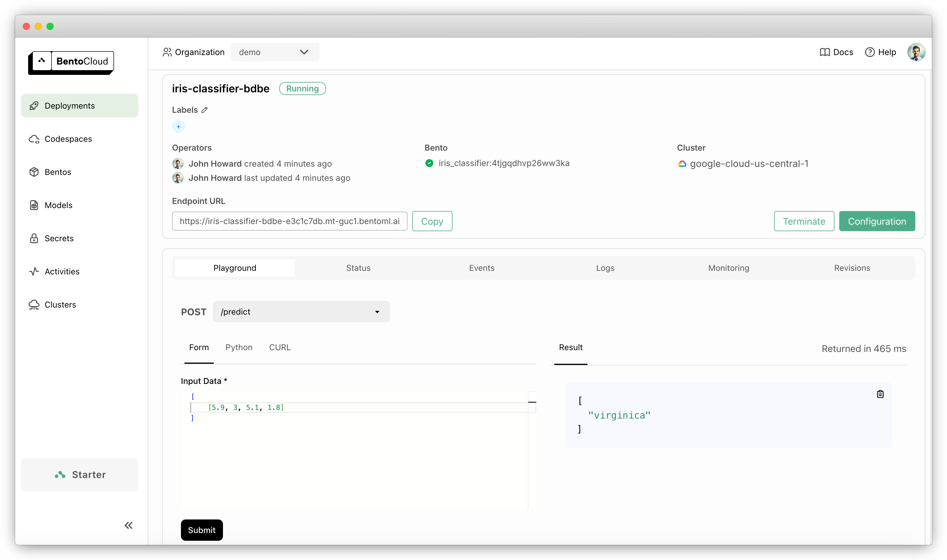Copy the endpoint URL
This screenshot has width=947, height=560.
(x=432, y=221)
